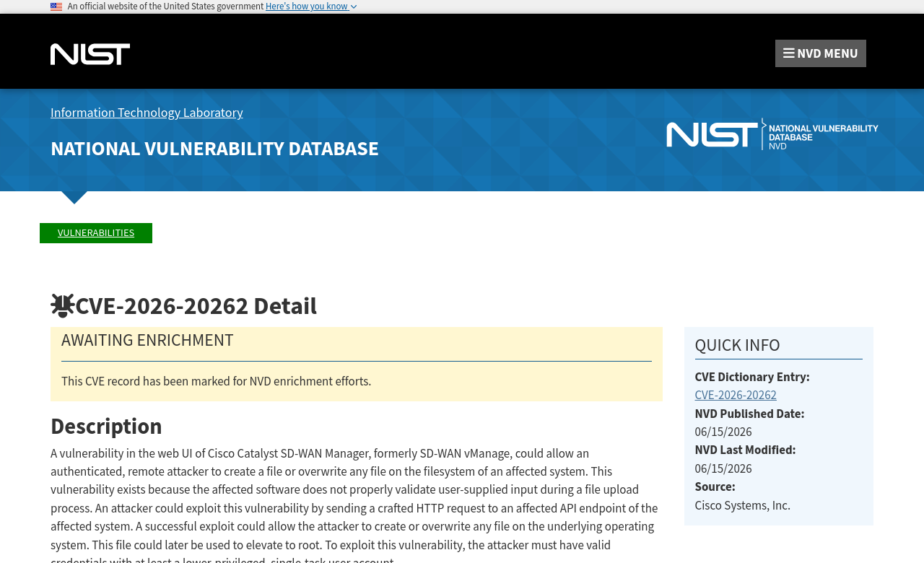Screen dimensions: 924x563
Task: Select the "Source:" label in Quick Info
Action: click(x=715, y=486)
